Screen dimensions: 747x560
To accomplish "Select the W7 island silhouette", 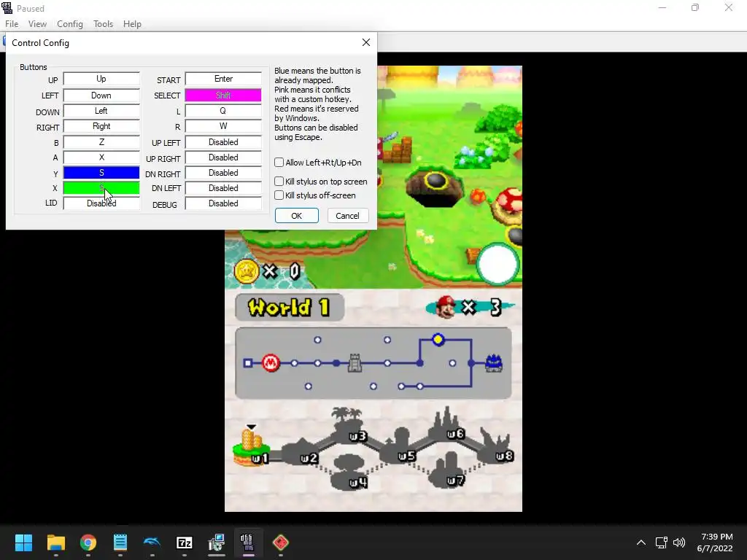I will tap(448, 469).
